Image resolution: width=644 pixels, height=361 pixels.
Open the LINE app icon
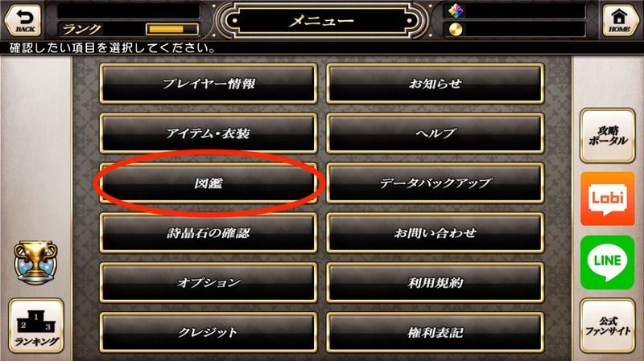[x=608, y=262]
